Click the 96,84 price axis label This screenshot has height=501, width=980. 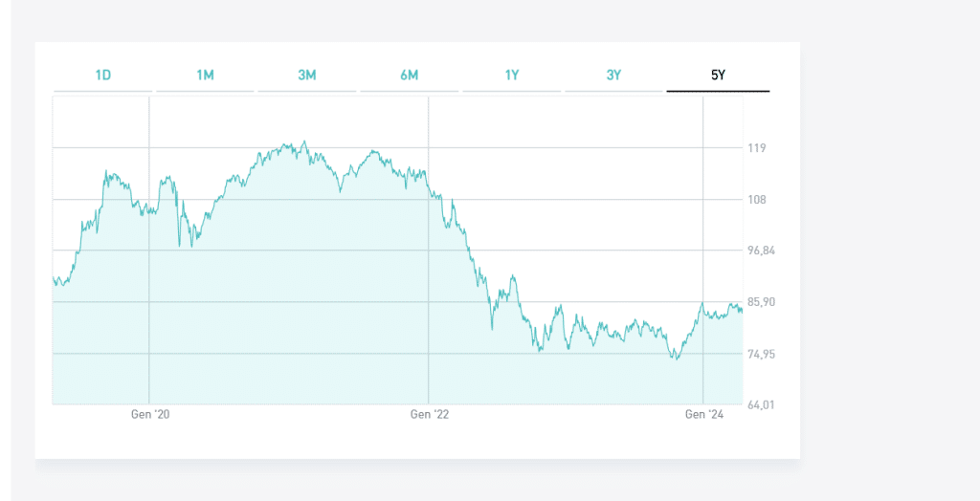pos(761,250)
